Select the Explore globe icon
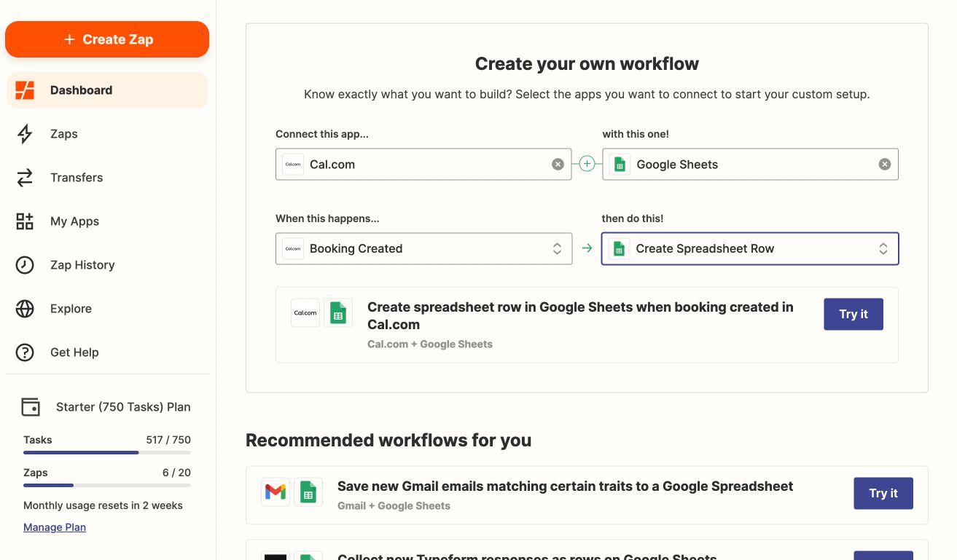Viewport: 957px width, 560px height. tap(24, 308)
